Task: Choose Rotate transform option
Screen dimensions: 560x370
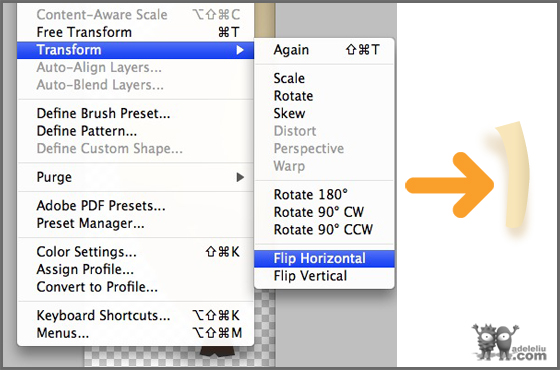Action: tap(324, 96)
